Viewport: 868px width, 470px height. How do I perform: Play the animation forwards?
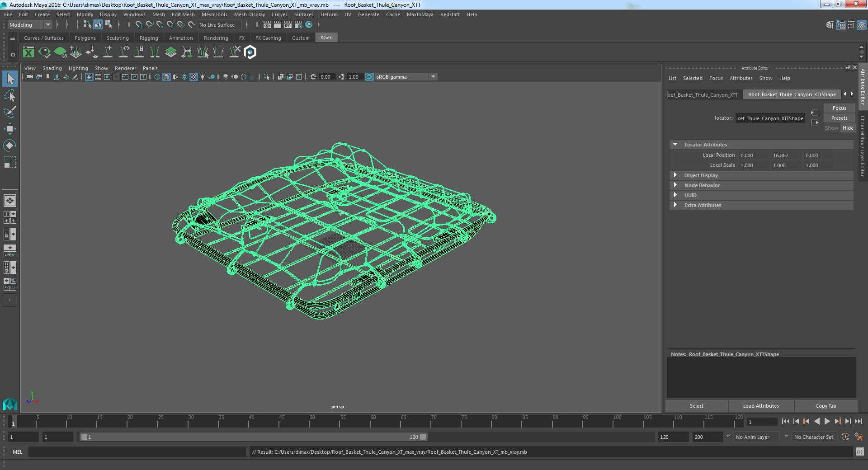point(827,421)
